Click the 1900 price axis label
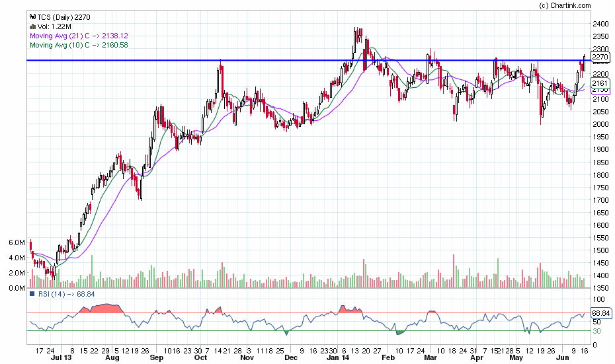 [601, 149]
